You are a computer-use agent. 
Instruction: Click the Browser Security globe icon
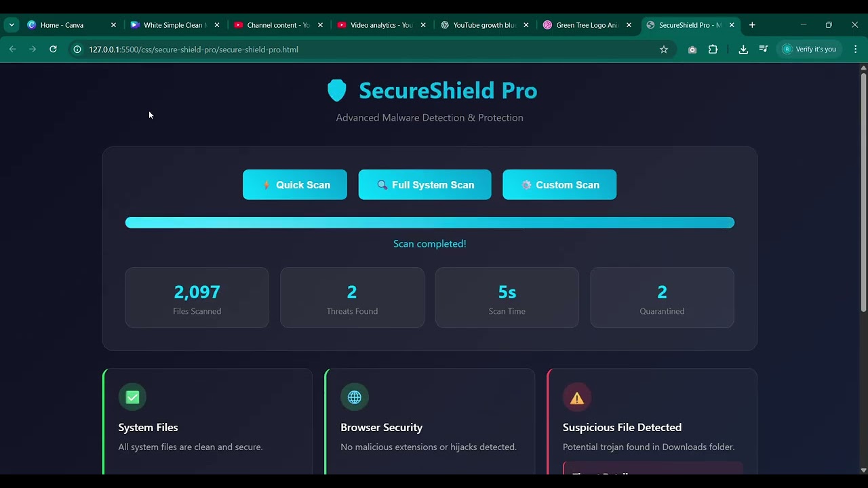point(355,397)
